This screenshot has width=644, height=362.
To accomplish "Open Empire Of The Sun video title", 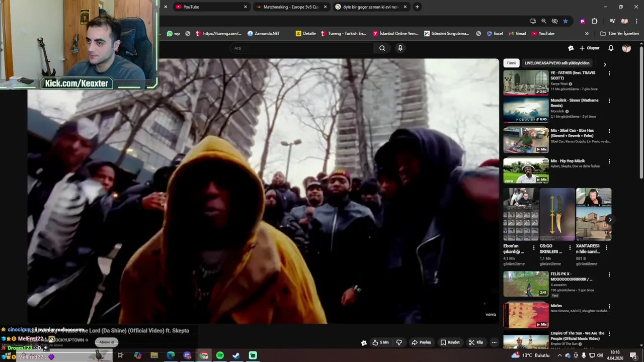I will tap(577, 336).
